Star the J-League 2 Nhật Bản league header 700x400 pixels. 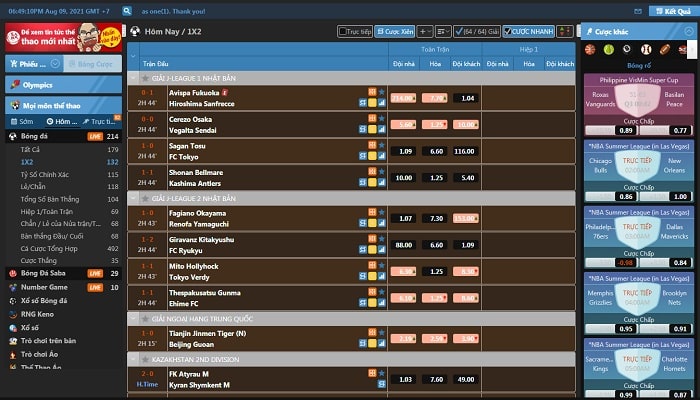click(145, 198)
